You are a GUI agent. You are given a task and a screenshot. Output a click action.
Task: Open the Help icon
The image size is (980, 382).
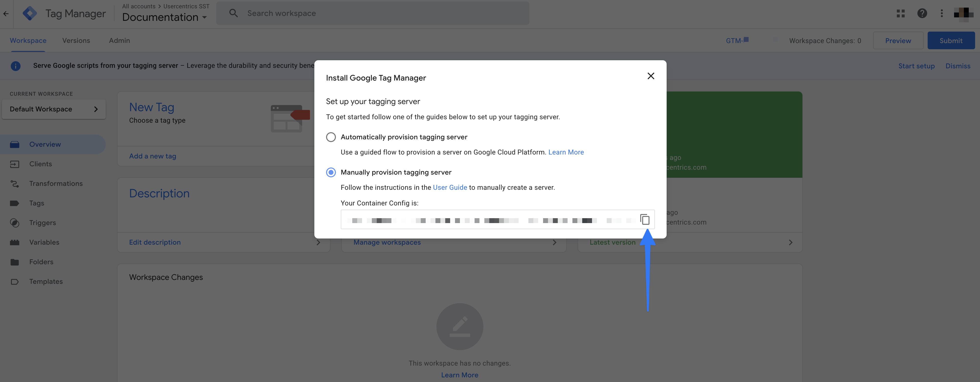click(x=922, y=13)
